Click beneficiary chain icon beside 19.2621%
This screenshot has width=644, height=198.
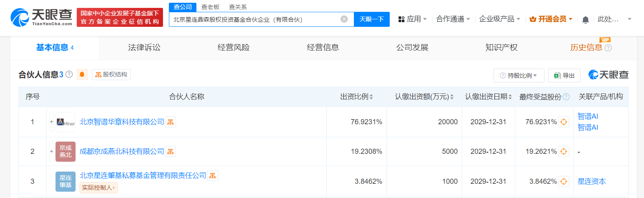coord(564,151)
